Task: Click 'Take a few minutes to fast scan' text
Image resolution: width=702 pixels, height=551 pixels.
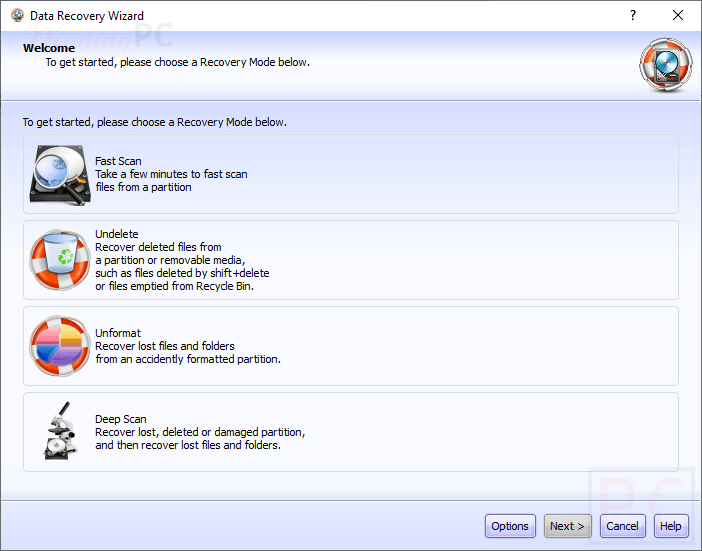Action: [171, 174]
